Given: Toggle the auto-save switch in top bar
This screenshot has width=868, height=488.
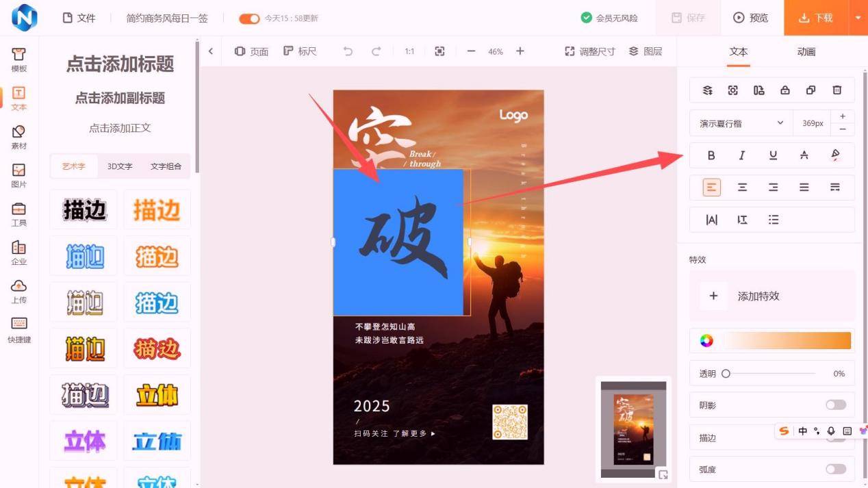Looking at the screenshot, I should (249, 18).
